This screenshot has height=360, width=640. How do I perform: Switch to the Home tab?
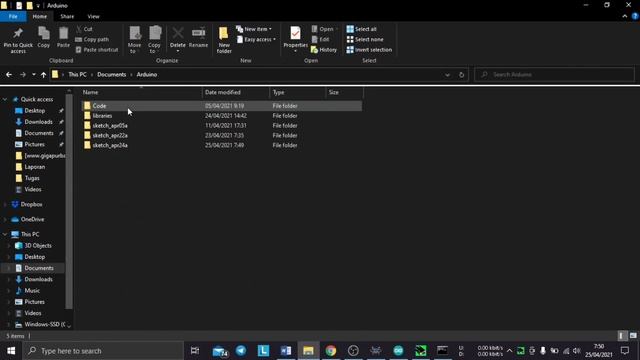point(40,16)
